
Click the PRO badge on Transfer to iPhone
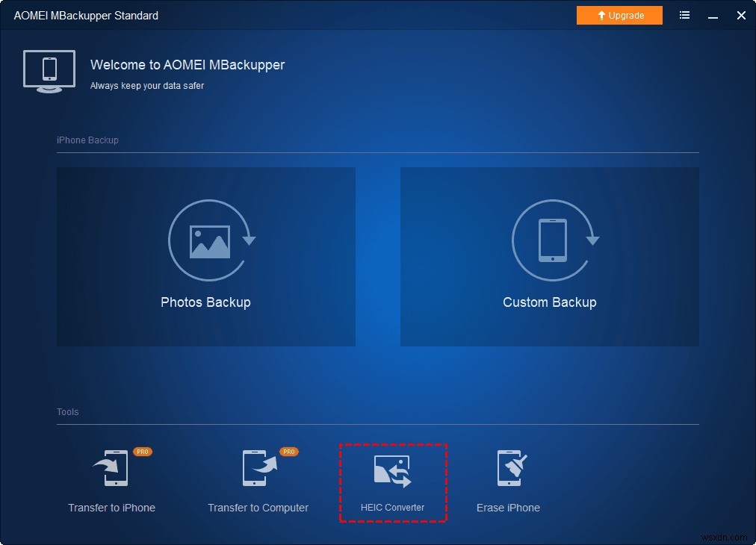point(141,452)
